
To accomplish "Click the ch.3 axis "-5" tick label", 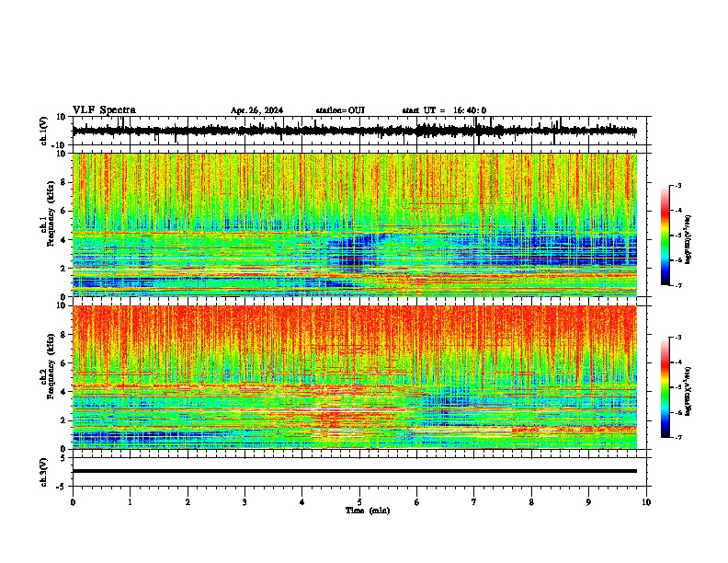I will pyautogui.click(x=62, y=487).
